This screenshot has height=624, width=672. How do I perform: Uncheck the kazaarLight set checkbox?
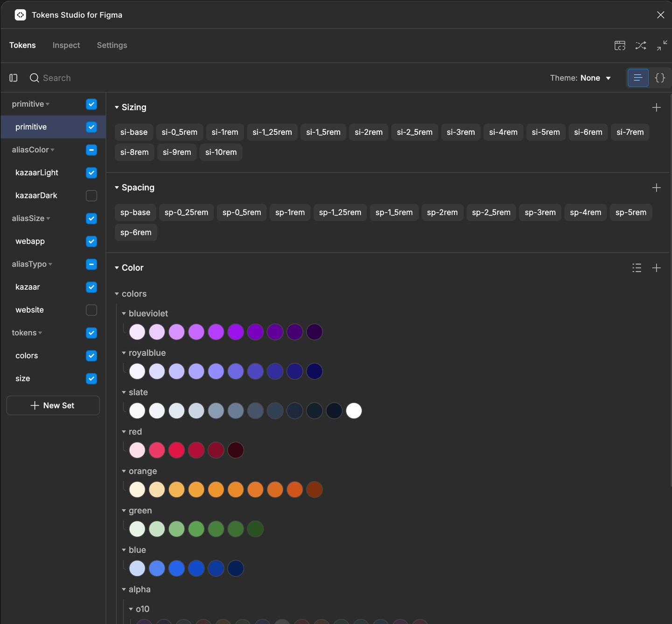tap(91, 173)
